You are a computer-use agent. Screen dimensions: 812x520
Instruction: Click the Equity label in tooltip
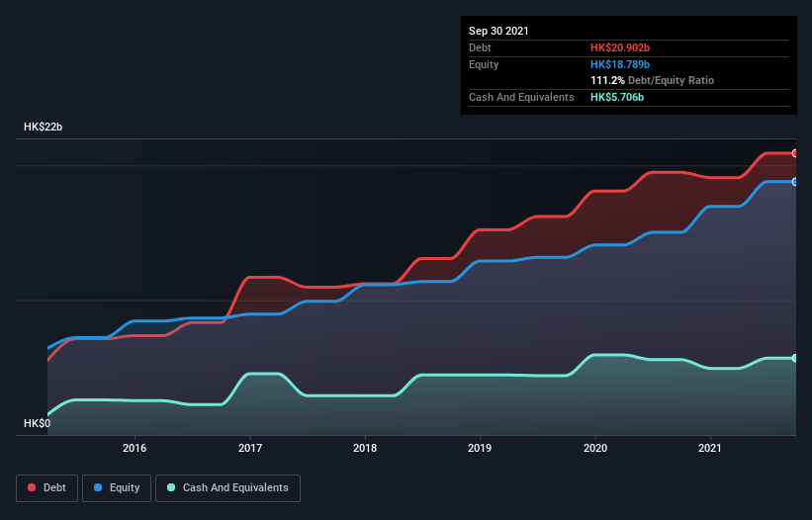pyautogui.click(x=484, y=64)
